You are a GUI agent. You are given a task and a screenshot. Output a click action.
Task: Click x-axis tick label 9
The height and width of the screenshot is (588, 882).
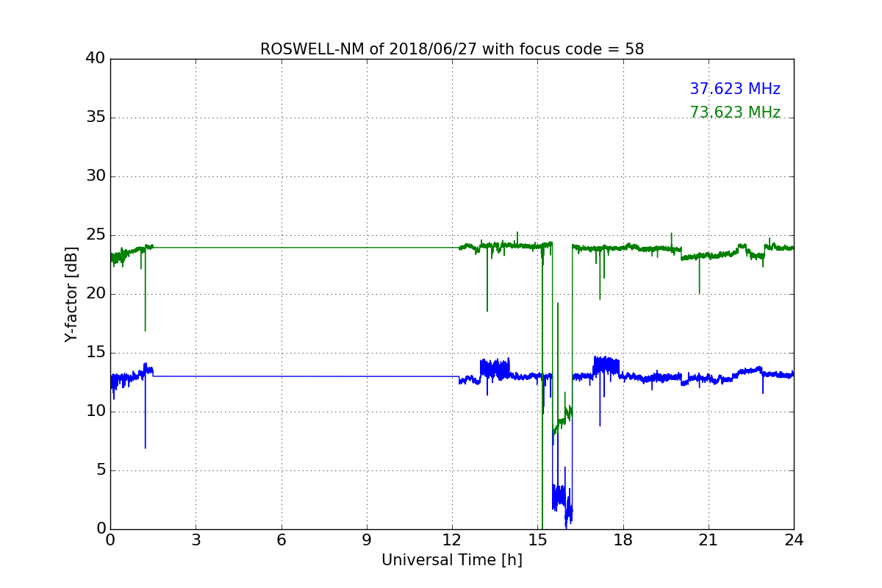[x=367, y=539]
